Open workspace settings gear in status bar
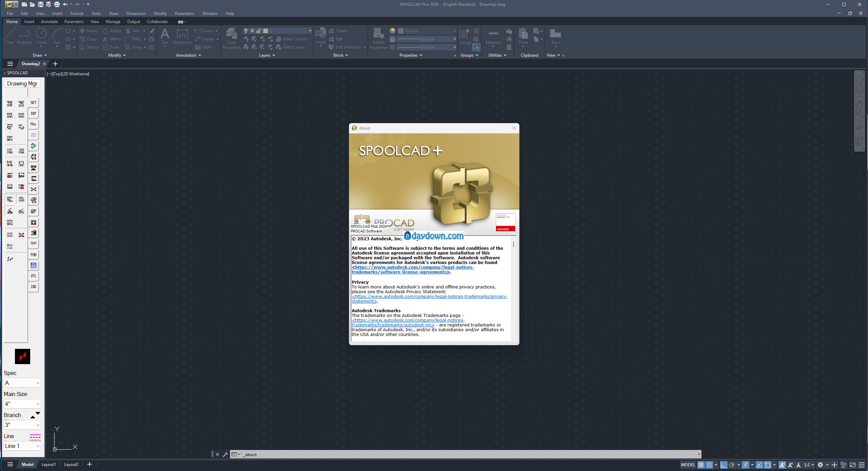 tap(820, 465)
